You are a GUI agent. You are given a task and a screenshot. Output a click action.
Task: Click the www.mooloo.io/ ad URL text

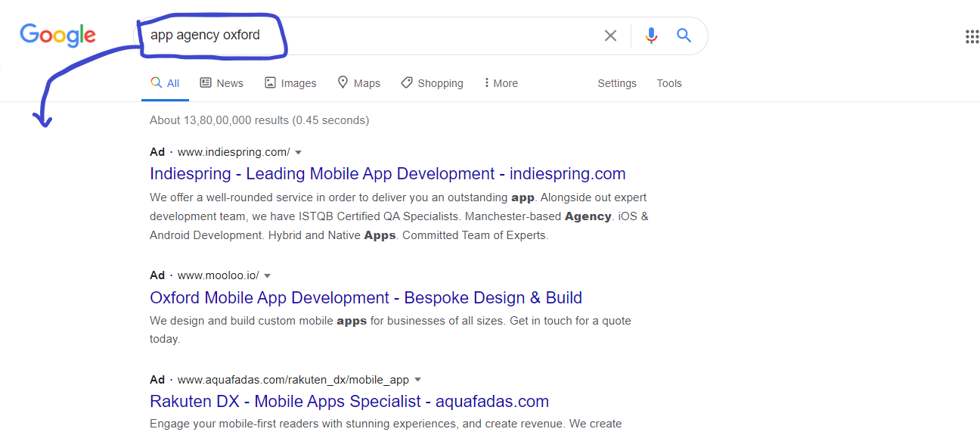tap(218, 275)
